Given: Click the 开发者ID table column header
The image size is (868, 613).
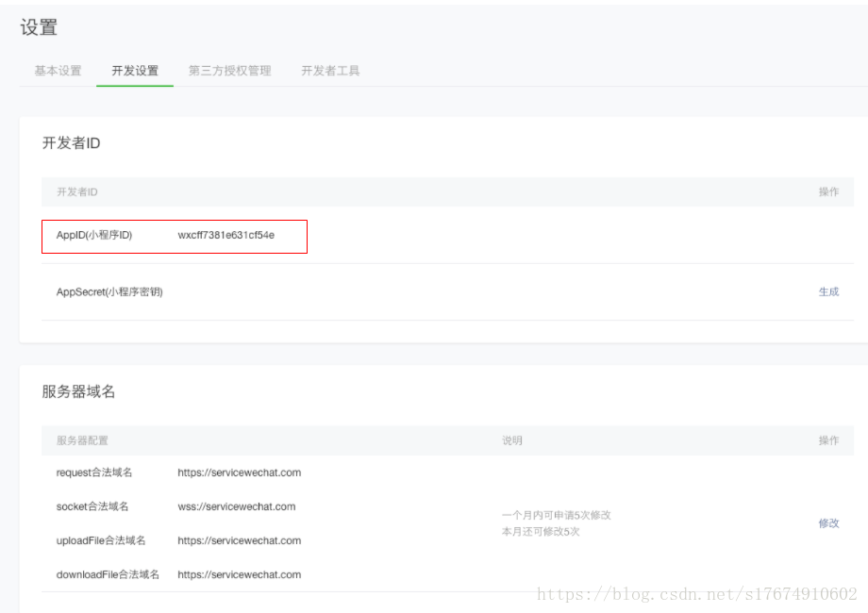Looking at the screenshot, I should (77, 192).
